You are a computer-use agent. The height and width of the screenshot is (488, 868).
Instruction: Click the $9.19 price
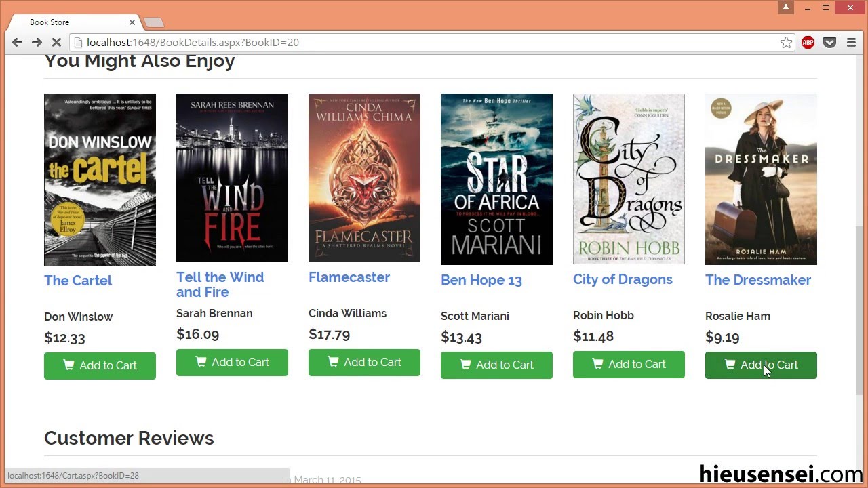[x=722, y=337]
